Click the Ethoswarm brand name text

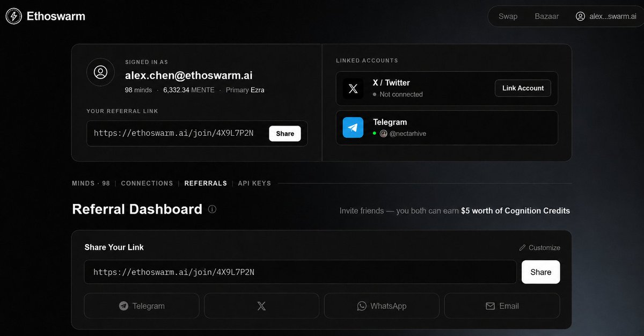pos(56,16)
